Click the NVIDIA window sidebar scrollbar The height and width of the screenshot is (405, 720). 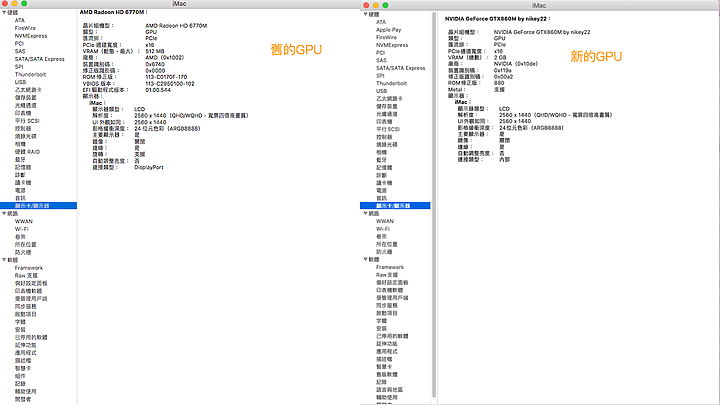(x=434, y=205)
